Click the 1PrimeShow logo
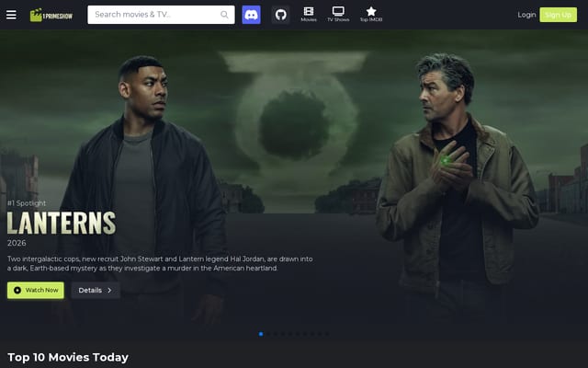 click(51, 15)
